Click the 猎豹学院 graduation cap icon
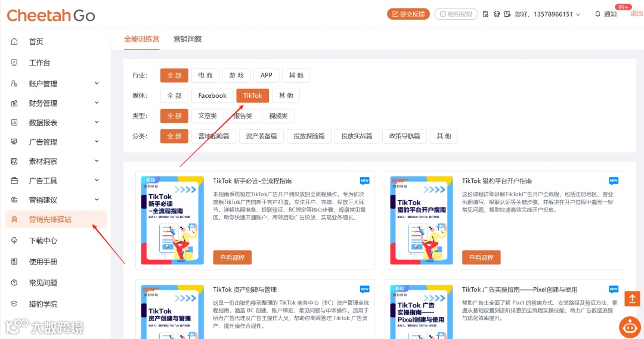Screen dimensions: 644x339 [x=14, y=304]
